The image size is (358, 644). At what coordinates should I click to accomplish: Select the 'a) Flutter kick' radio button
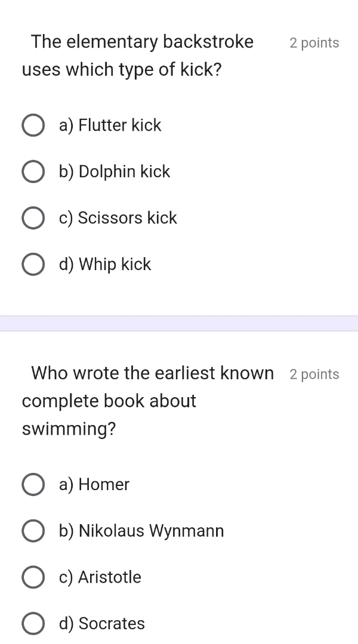[x=33, y=126]
